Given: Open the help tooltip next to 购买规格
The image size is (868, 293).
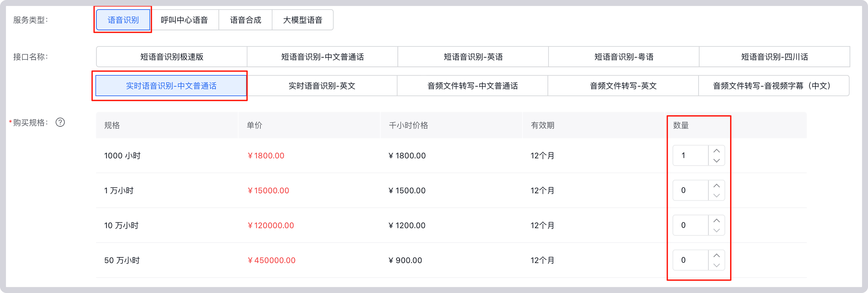Looking at the screenshot, I should tap(61, 123).
